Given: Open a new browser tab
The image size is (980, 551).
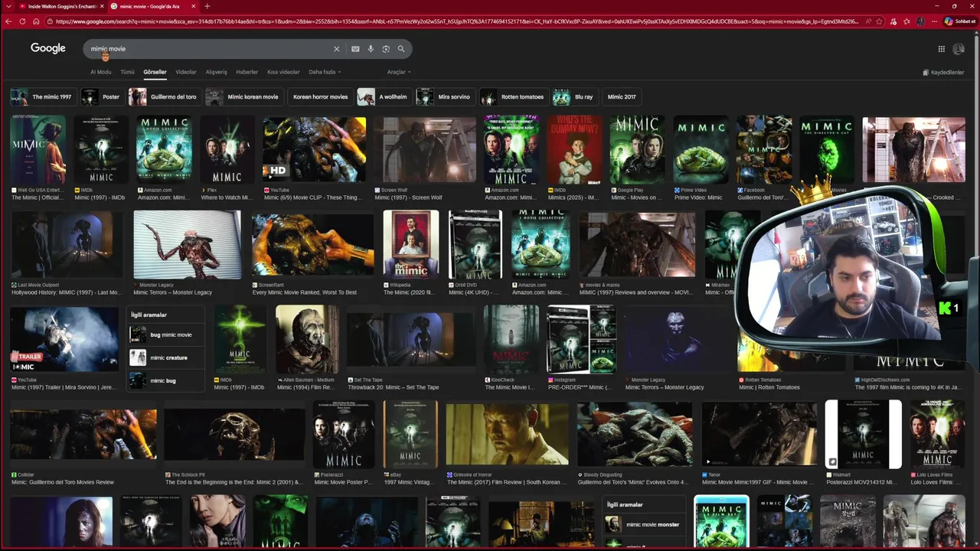Looking at the screenshot, I should (207, 6).
